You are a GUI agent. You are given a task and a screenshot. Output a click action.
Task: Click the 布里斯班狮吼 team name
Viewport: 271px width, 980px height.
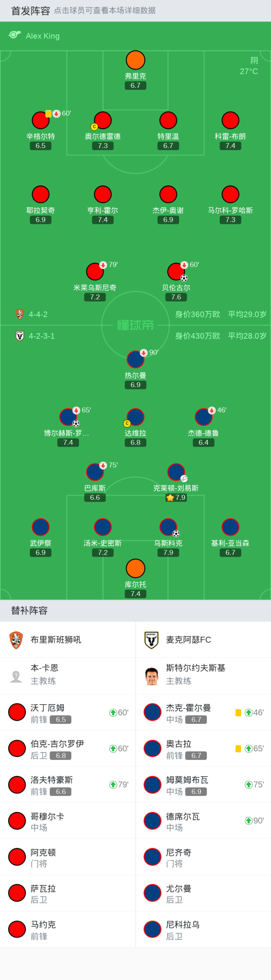(x=56, y=640)
